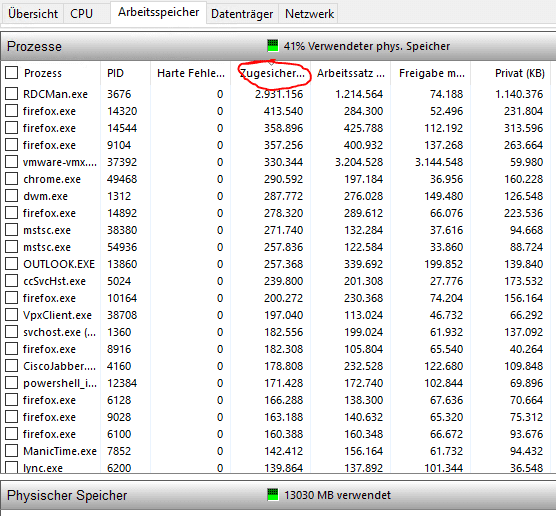Click the ManicTime.exe process name
Image resolution: width=556 pixels, height=516 pixels.
pos(60,451)
